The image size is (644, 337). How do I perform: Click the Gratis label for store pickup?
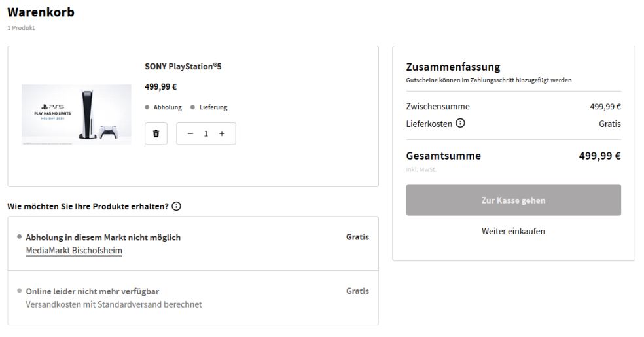coord(357,237)
